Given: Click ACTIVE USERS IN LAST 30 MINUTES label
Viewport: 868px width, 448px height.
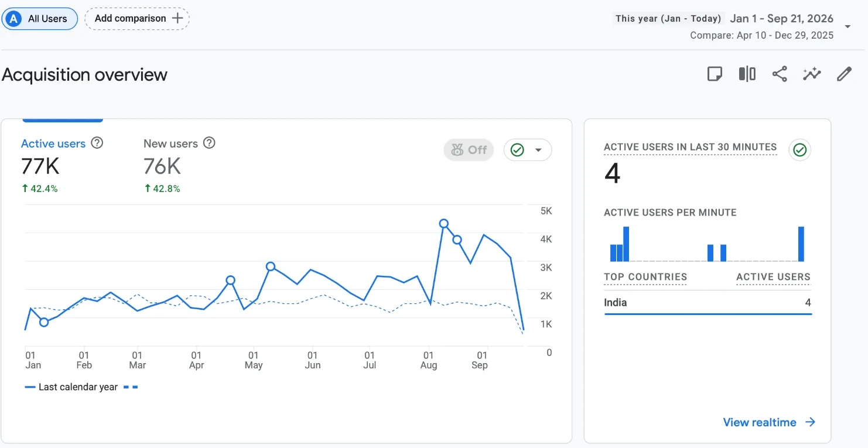Looking at the screenshot, I should 691,147.
